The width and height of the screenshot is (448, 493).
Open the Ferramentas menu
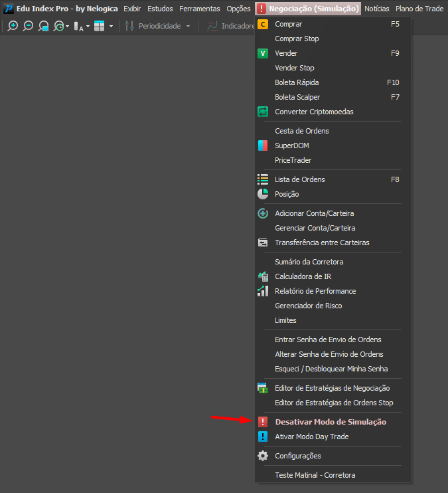[200, 9]
